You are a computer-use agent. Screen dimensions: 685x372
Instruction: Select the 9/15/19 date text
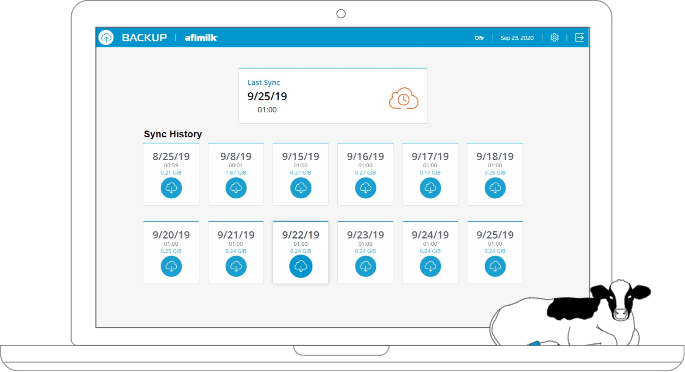pyautogui.click(x=301, y=156)
